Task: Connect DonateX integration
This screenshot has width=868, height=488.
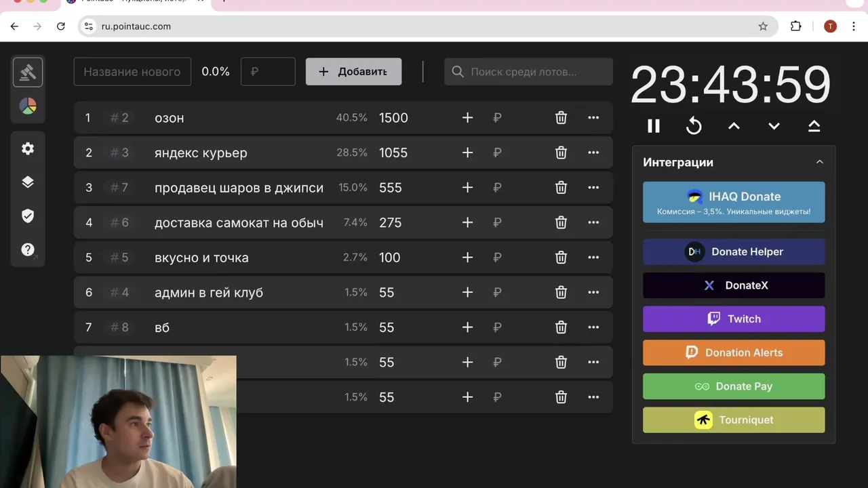Action: pos(734,285)
